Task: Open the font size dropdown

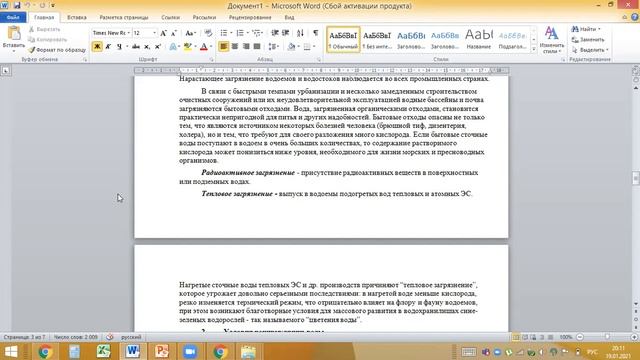Action: (154, 33)
